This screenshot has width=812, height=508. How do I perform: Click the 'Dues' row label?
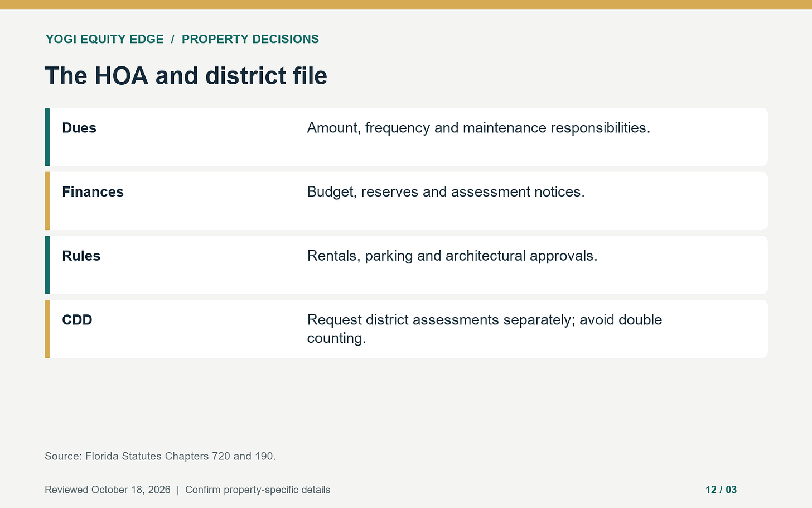click(x=79, y=128)
